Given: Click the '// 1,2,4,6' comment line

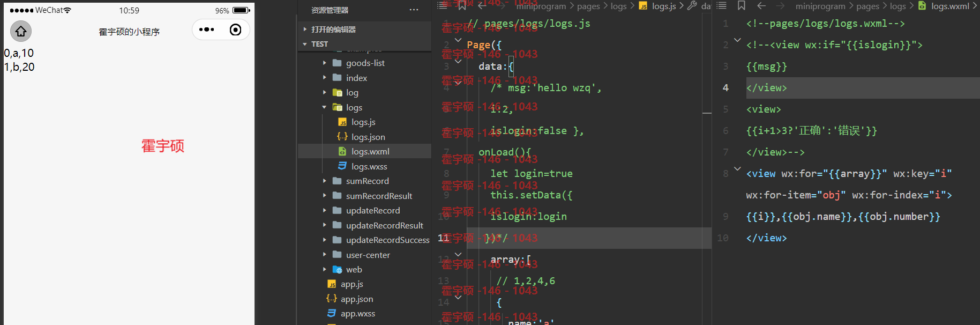Looking at the screenshot, I should [526, 280].
